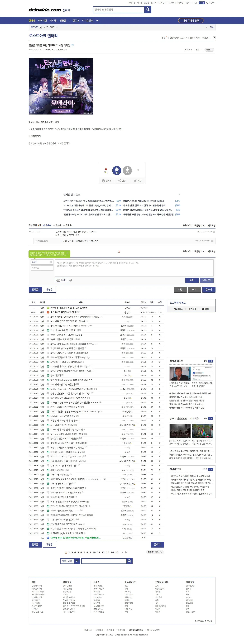Click the mobile icon beside the post title

72,45
